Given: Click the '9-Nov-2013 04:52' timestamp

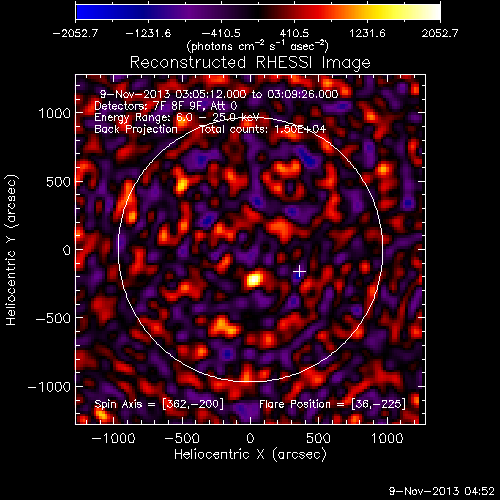Looking at the screenshot, I should 442,491.
